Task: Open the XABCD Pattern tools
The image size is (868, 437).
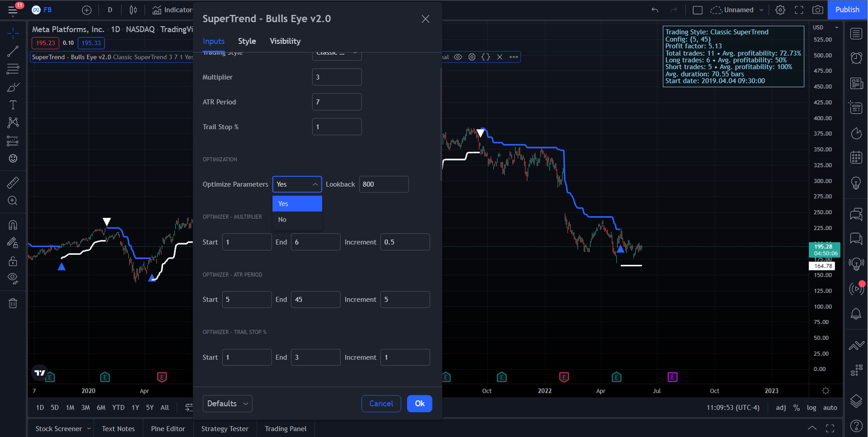Action: coord(13,122)
